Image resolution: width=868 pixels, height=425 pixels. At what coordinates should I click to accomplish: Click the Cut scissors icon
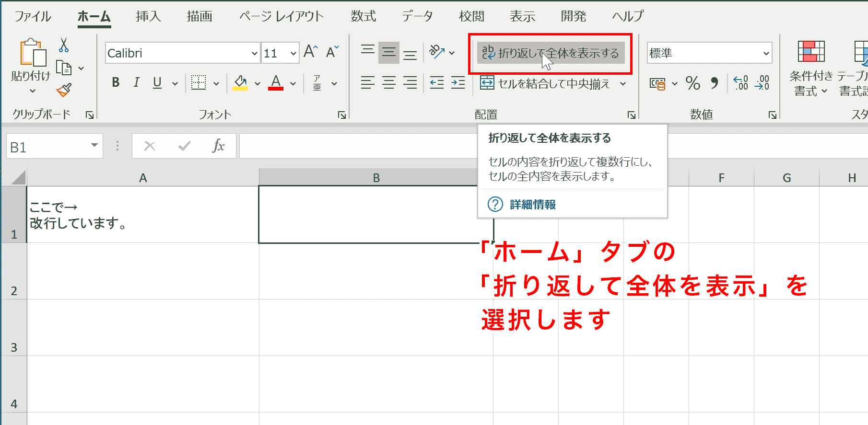64,46
